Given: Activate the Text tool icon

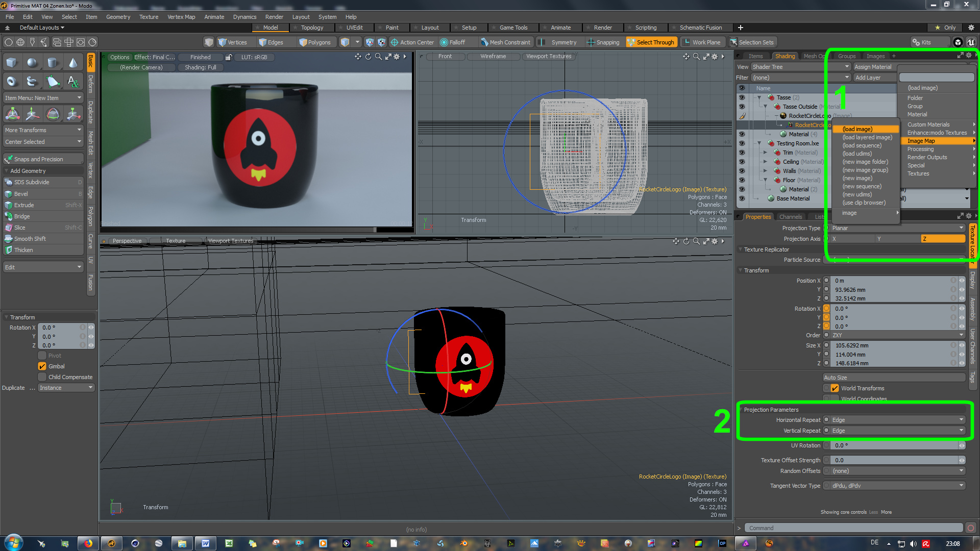Looking at the screenshot, I should [73, 81].
